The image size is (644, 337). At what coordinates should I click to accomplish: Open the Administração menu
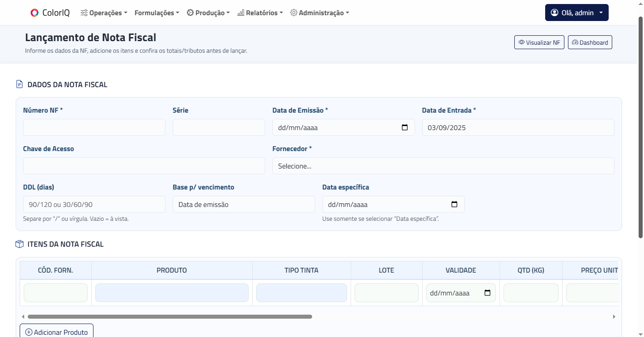point(320,13)
